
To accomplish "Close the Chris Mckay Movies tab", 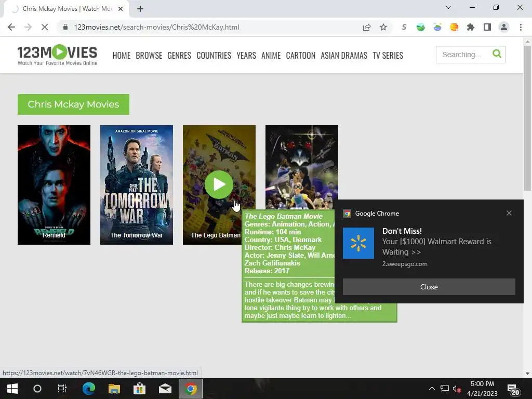I will 121,9.
